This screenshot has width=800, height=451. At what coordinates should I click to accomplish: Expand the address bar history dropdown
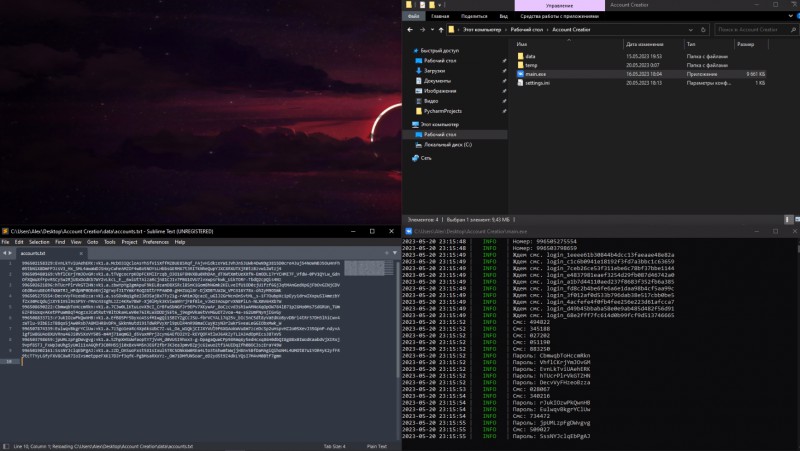coord(691,30)
